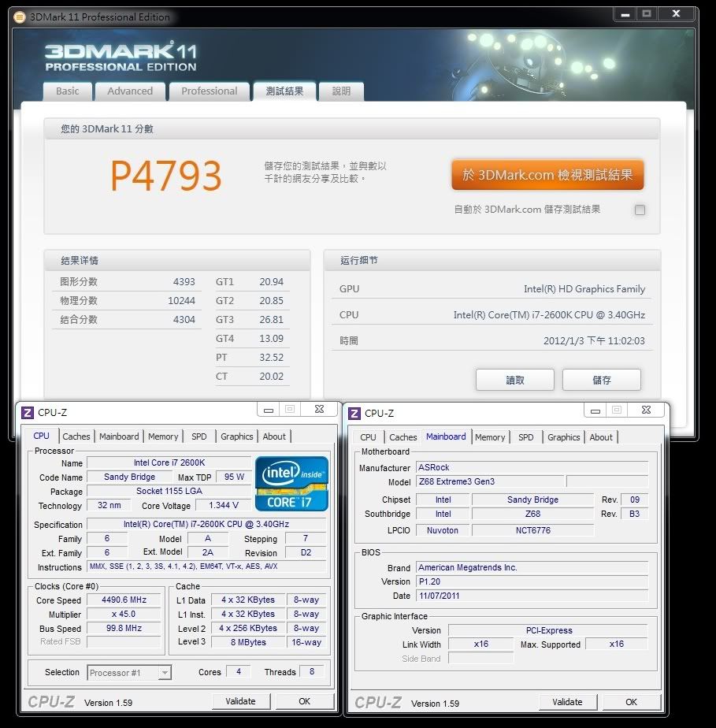Select Mainboard tab in right CPU-Z window

[446, 437]
